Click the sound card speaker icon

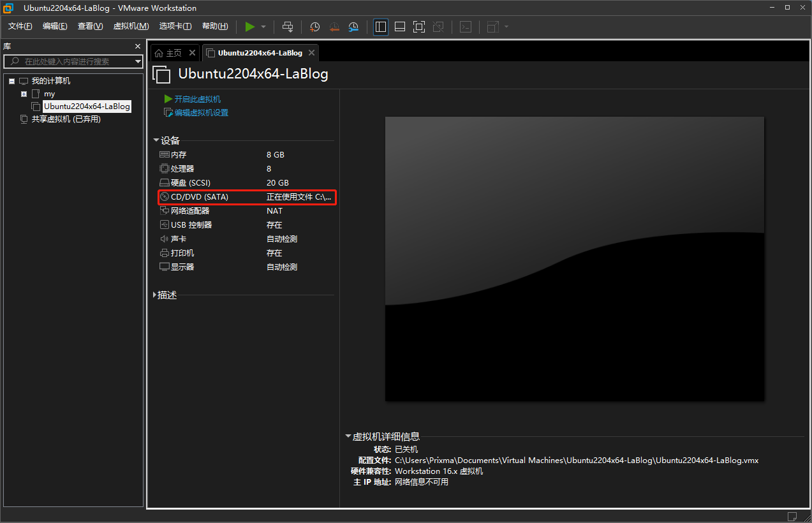(164, 239)
